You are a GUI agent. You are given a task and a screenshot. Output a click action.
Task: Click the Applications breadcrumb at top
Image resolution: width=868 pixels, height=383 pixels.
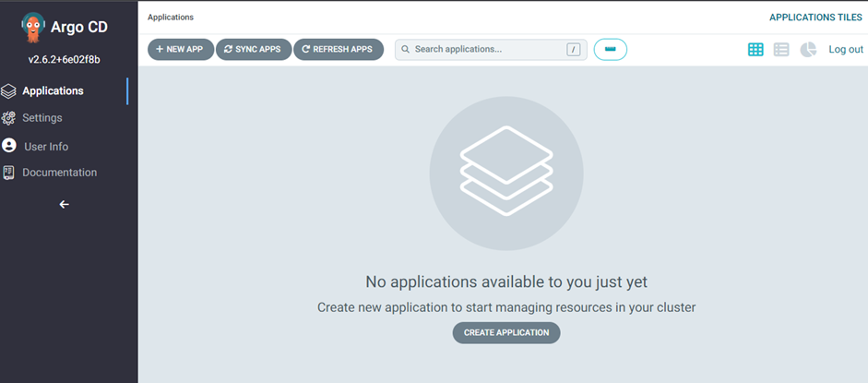click(x=171, y=18)
